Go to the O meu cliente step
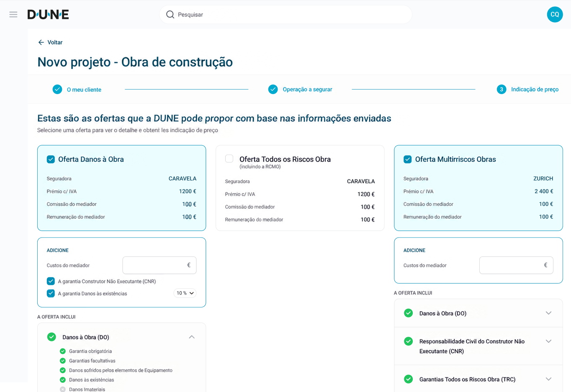This screenshot has width=571, height=392. pos(84,90)
